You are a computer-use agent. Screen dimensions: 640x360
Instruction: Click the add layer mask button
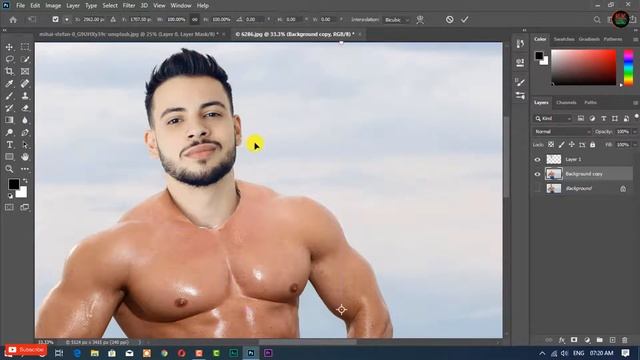click(x=574, y=340)
